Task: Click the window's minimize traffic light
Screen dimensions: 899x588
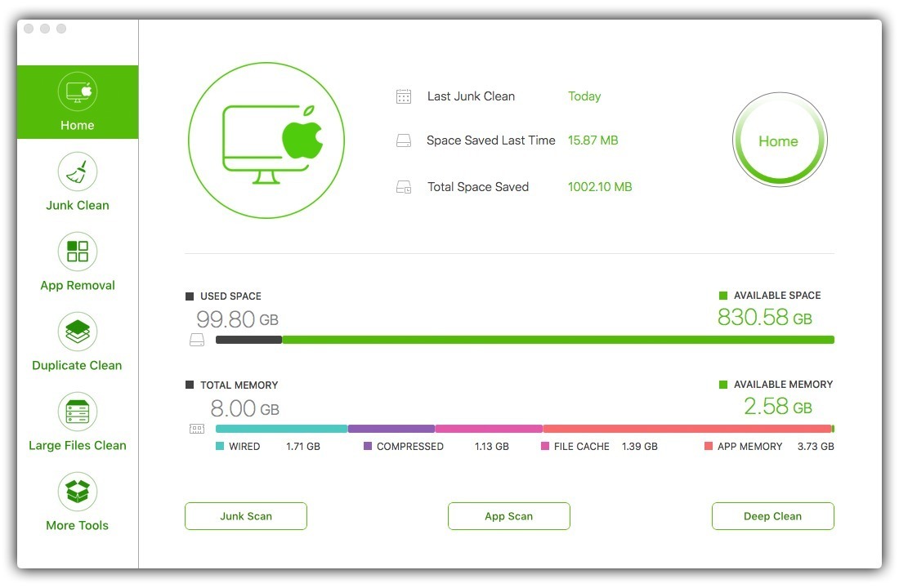Action: point(45,29)
